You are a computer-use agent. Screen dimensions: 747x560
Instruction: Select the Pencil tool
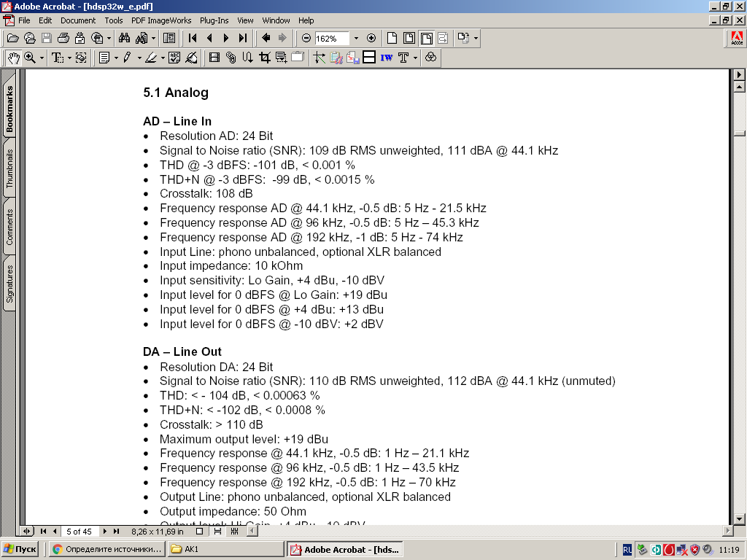(128, 58)
